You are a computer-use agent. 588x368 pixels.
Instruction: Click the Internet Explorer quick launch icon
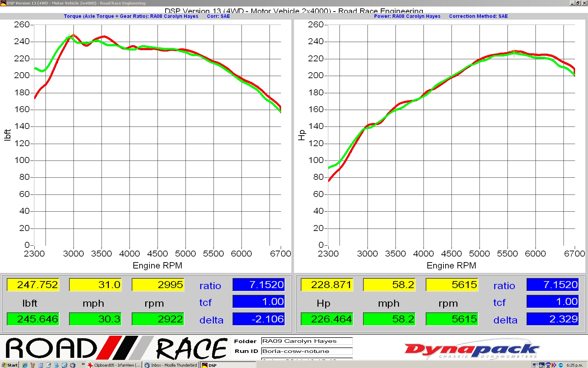pos(25,365)
